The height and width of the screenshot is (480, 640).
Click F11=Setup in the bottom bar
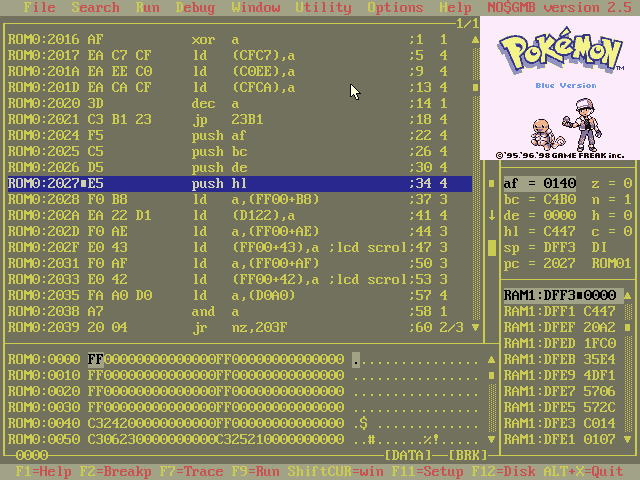tap(427, 472)
